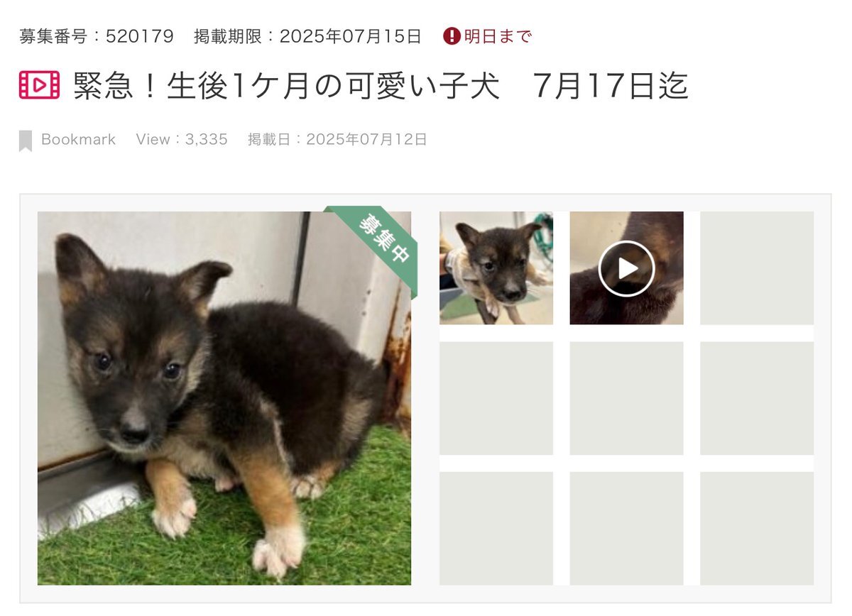
Task: Click the 明日まで deadline notice
Action: (498, 36)
